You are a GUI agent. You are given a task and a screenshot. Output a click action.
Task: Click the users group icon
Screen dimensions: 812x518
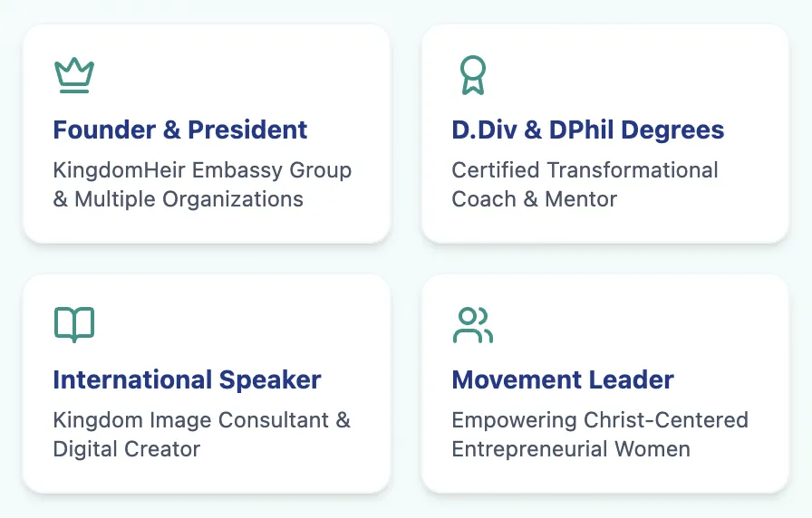point(473,325)
